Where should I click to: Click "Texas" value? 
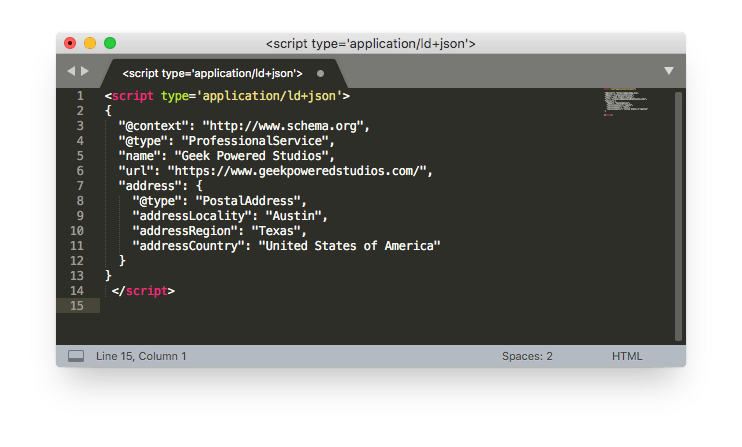pyautogui.click(x=275, y=231)
